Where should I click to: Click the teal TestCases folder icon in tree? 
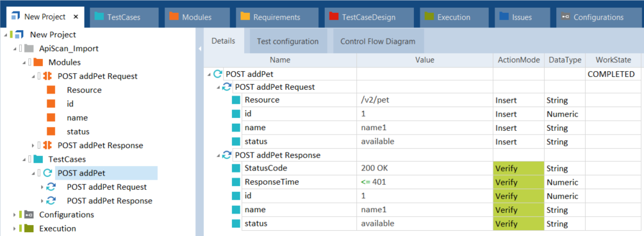[x=38, y=159]
